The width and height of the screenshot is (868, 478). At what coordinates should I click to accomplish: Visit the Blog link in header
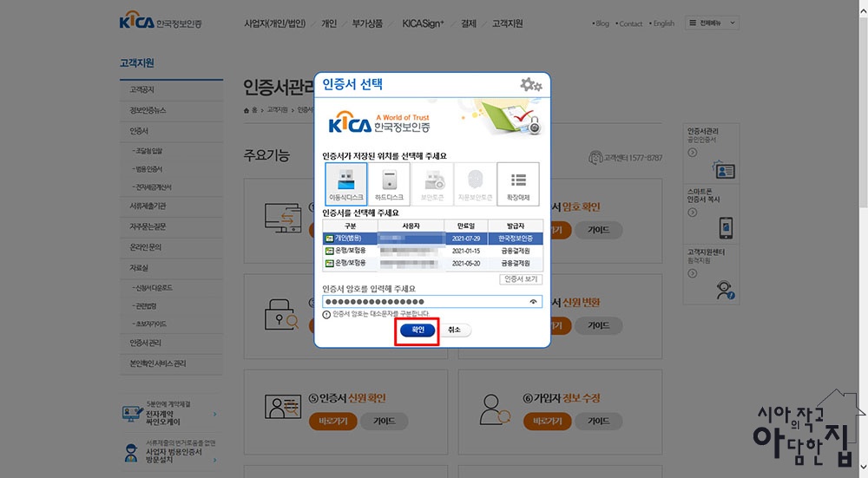coord(601,23)
